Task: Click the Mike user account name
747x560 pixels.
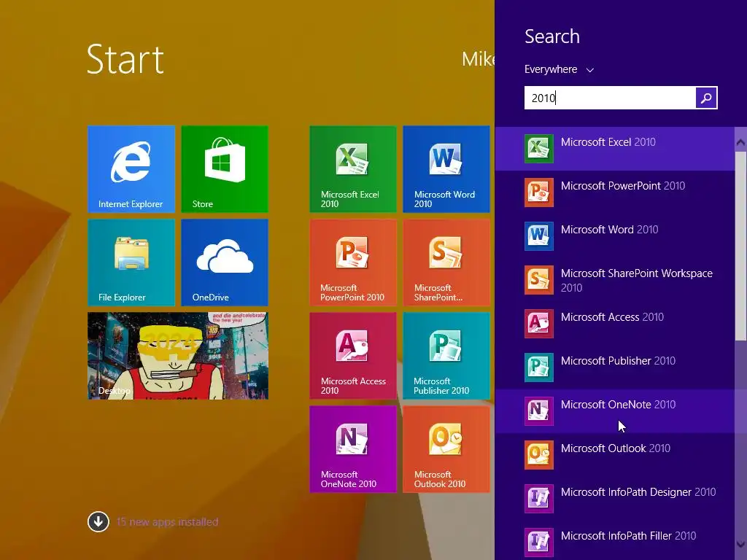Action: pyautogui.click(x=479, y=59)
